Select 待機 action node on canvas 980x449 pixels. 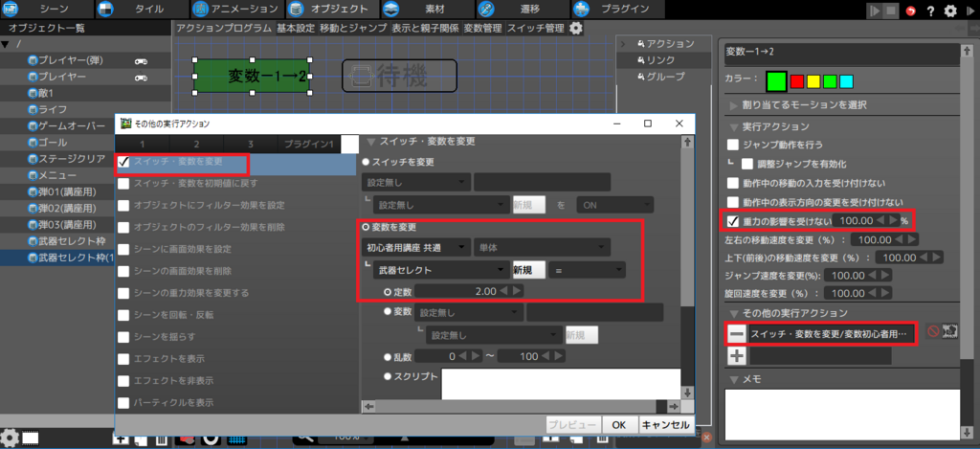(x=399, y=76)
